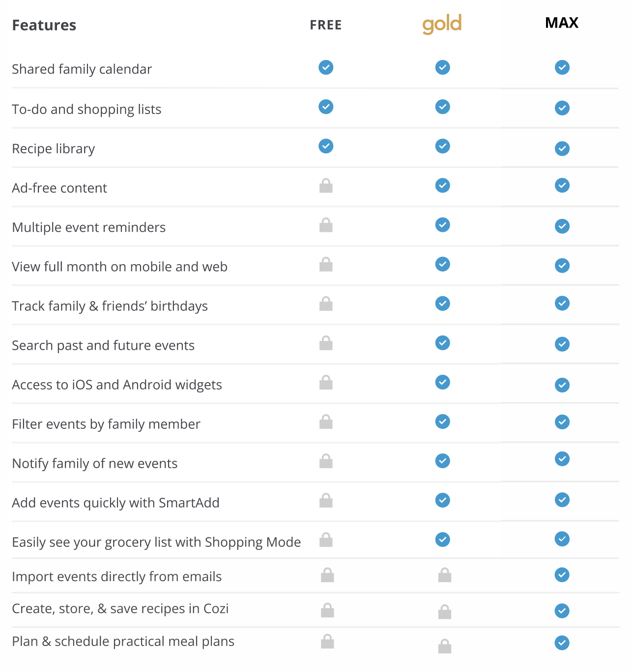Click the Free lock for Notify family of new events
The width and height of the screenshot is (633, 672).
pyautogui.click(x=326, y=461)
